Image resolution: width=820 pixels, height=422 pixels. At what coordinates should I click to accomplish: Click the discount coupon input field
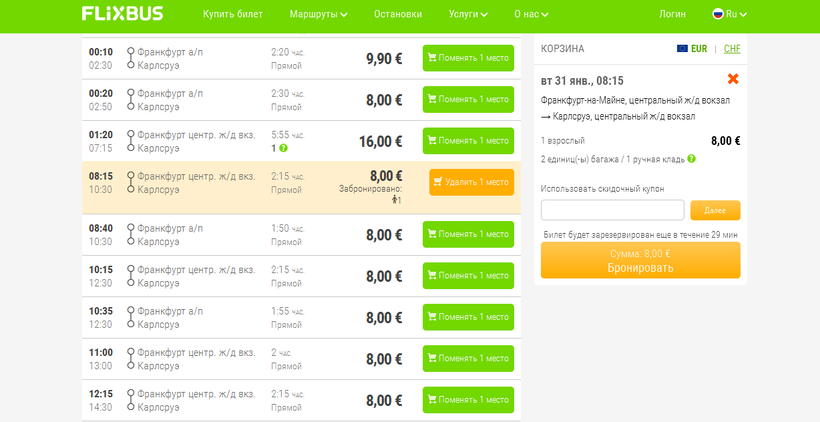click(612, 210)
